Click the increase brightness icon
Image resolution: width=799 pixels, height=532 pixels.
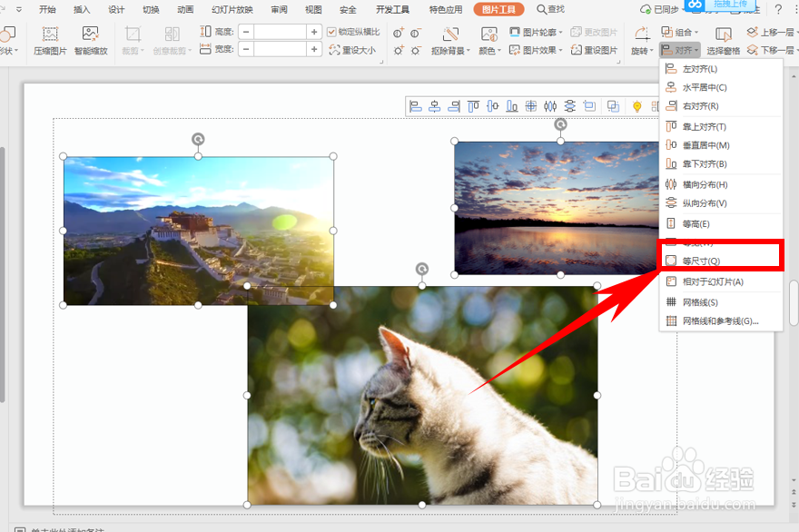(x=399, y=50)
